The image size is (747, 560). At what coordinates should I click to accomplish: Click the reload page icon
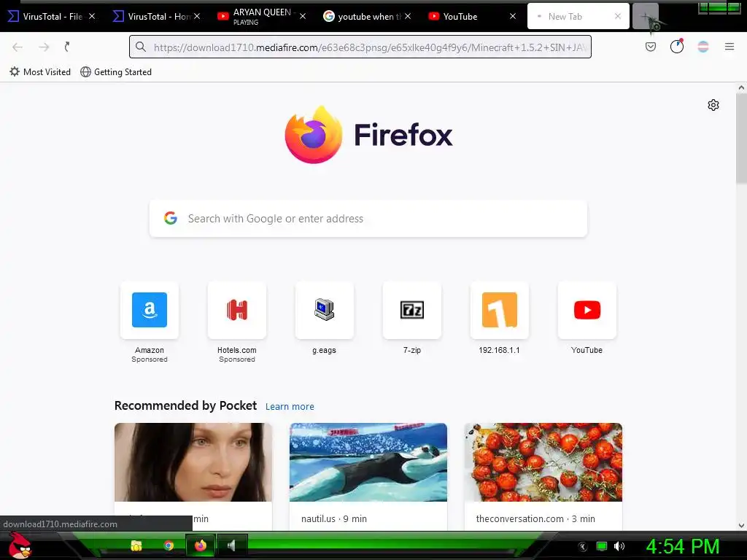(x=67, y=47)
